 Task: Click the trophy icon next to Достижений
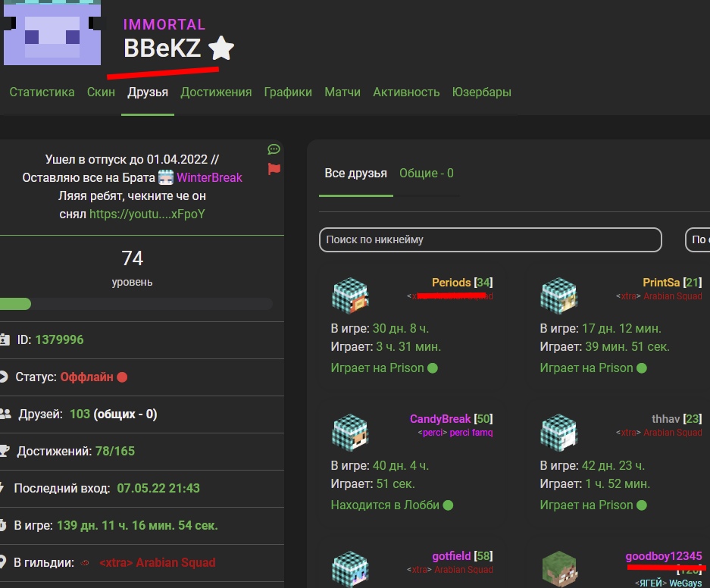(x=5, y=451)
